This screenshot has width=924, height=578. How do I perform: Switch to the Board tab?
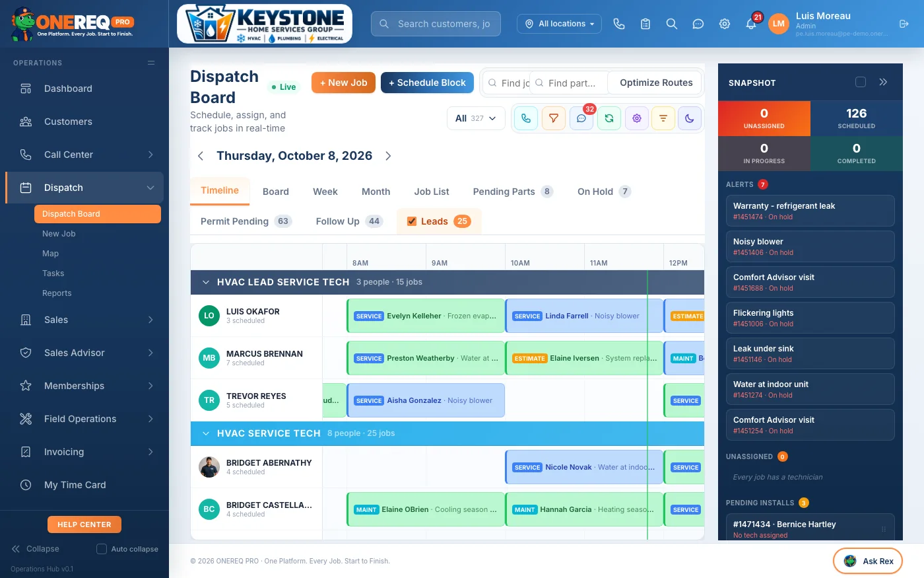276,192
